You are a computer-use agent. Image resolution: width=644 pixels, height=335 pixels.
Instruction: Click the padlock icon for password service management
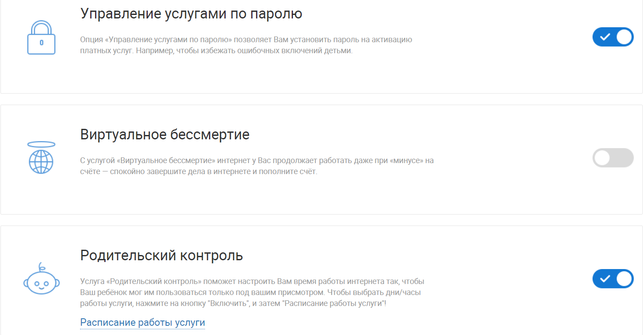[41, 37]
